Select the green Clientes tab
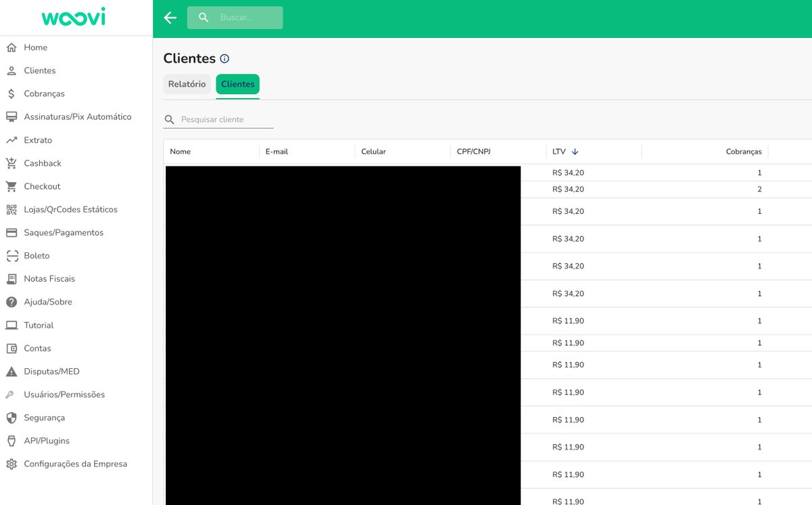 click(238, 85)
